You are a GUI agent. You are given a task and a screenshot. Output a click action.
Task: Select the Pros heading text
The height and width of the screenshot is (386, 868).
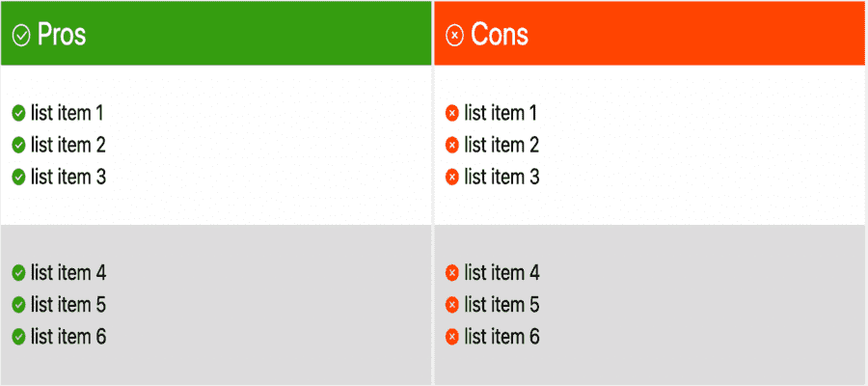coord(62,35)
